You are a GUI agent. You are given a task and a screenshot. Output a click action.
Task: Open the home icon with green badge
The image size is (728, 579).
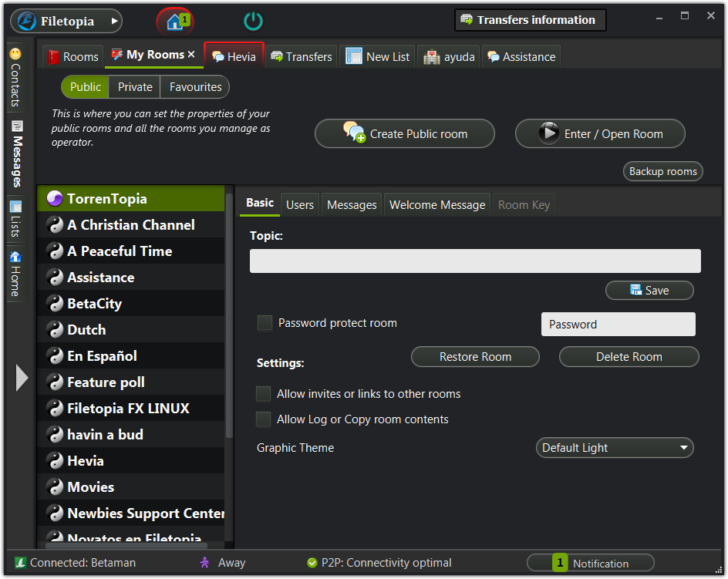(x=175, y=22)
